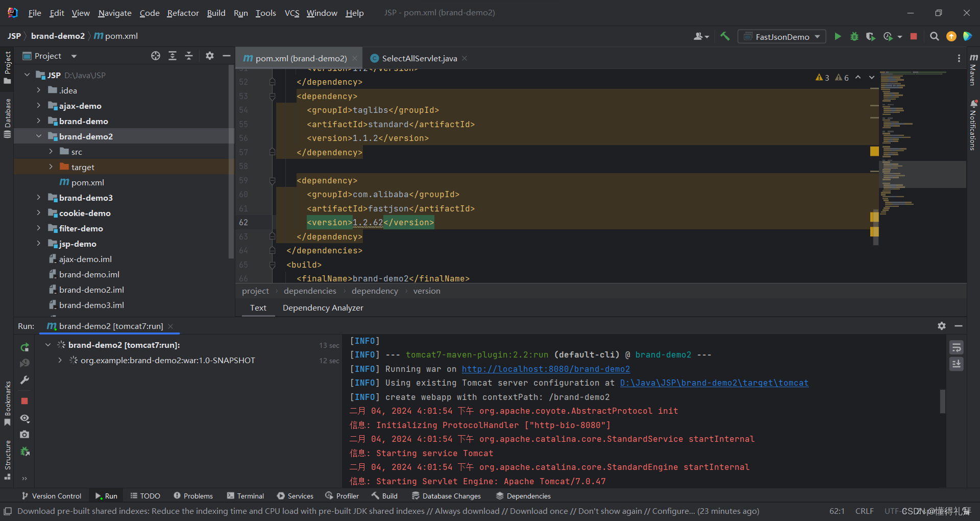Open FastJsonDemo run configuration dropdown
This screenshot has width=980, height=521.
pyautogui.click(x=781, y=36)
